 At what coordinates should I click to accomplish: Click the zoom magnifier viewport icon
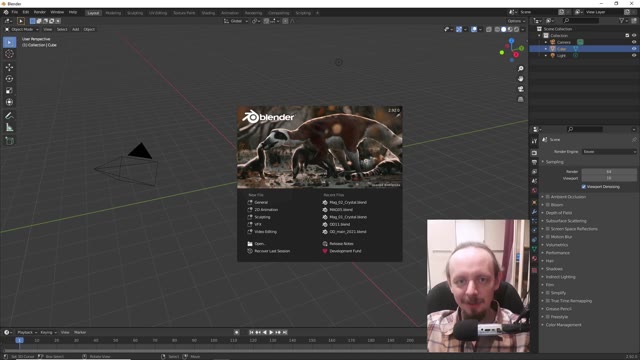(520, 69)
